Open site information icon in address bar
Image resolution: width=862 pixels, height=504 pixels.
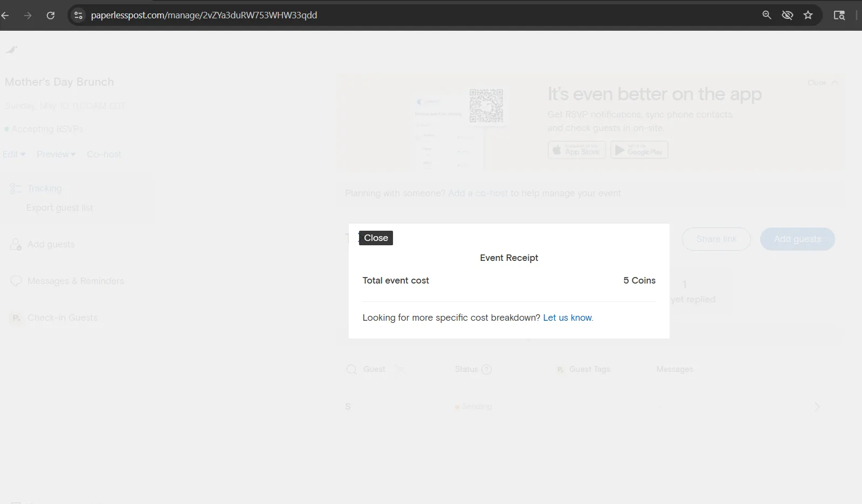pos(79,15)
